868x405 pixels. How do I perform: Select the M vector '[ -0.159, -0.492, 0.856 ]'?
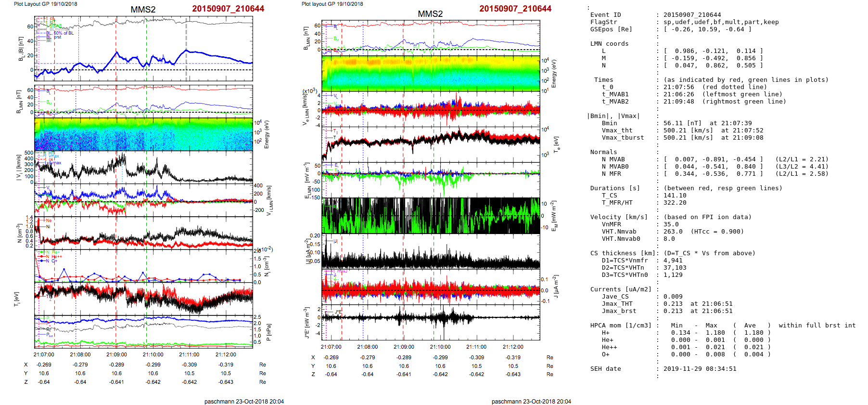(x=713, y=58)
